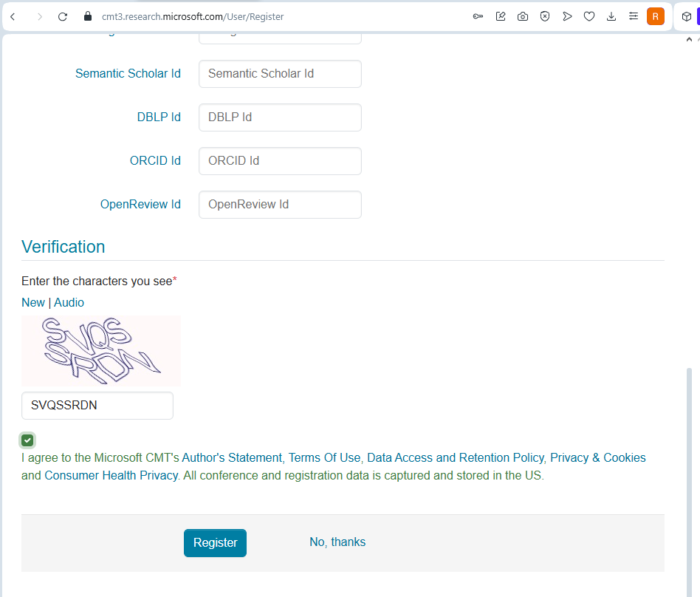Open the easy setup sliders icon
Viewport: 700px width, 597px height.
point(634,16)
